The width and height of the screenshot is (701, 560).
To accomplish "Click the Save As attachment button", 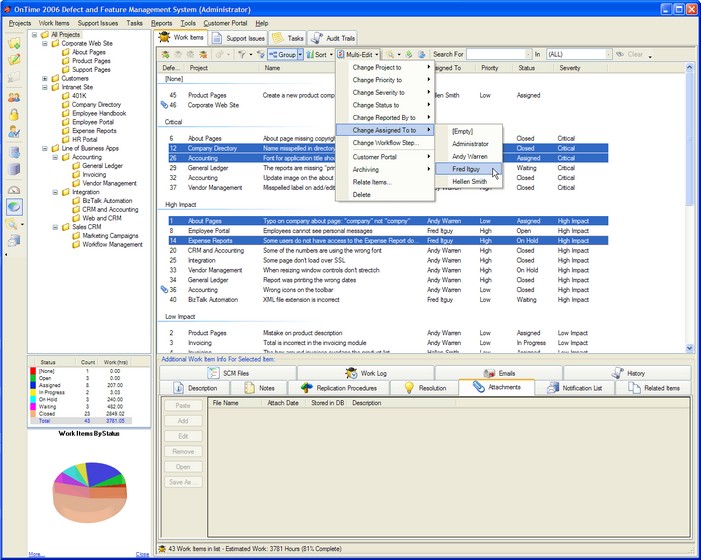I will [183, 482].
